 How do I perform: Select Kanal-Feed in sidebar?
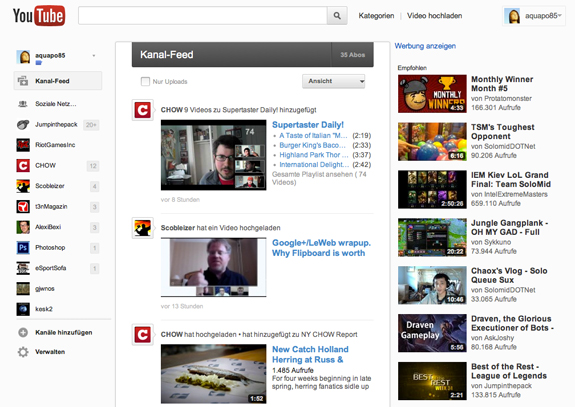click(58, 81)
